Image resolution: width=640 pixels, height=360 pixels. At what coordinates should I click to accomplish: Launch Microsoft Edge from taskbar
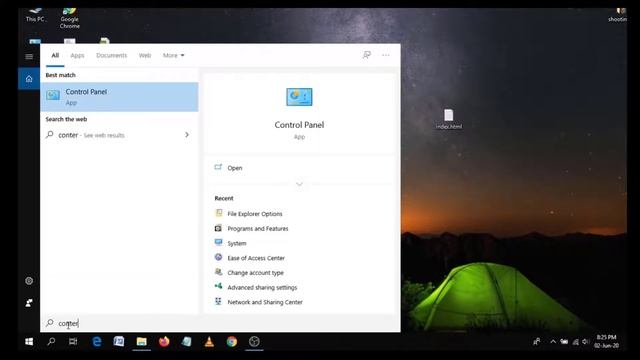point(97,342)
